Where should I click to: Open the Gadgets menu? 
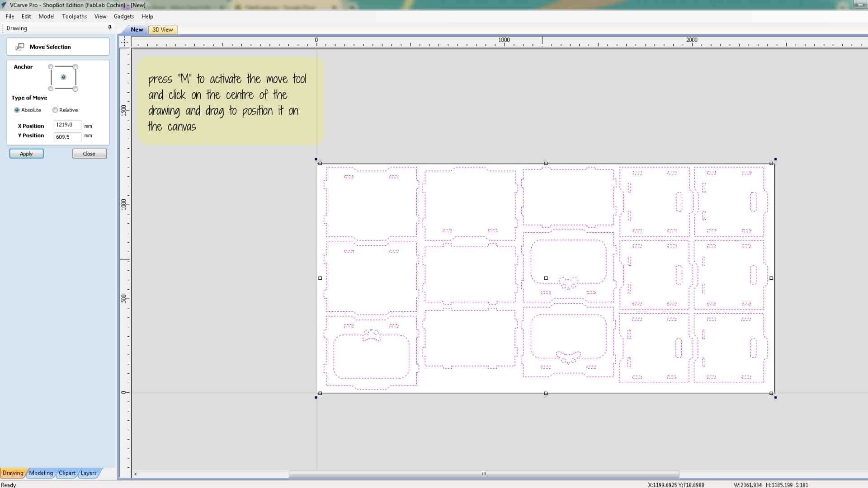pyautogui.click(x=123, y=16)
